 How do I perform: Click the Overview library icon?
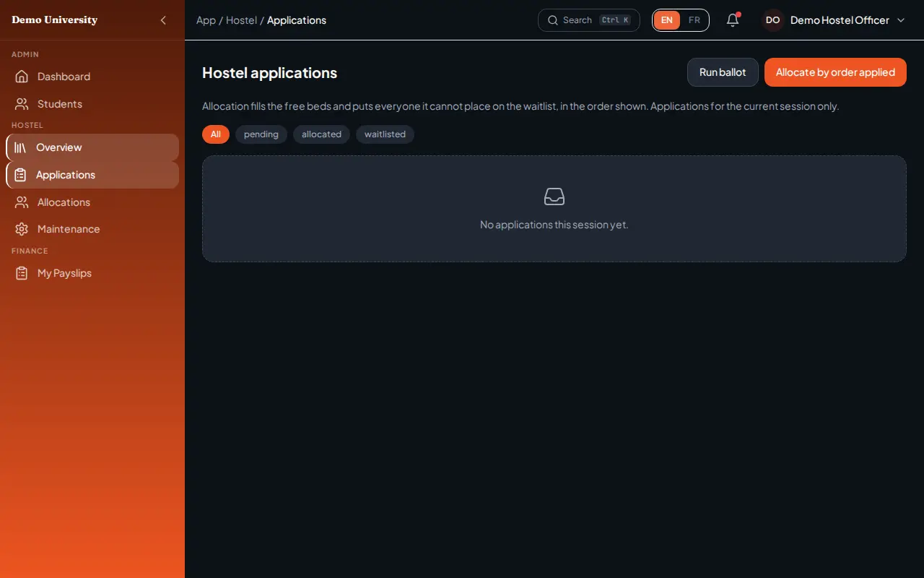[20, 147]
